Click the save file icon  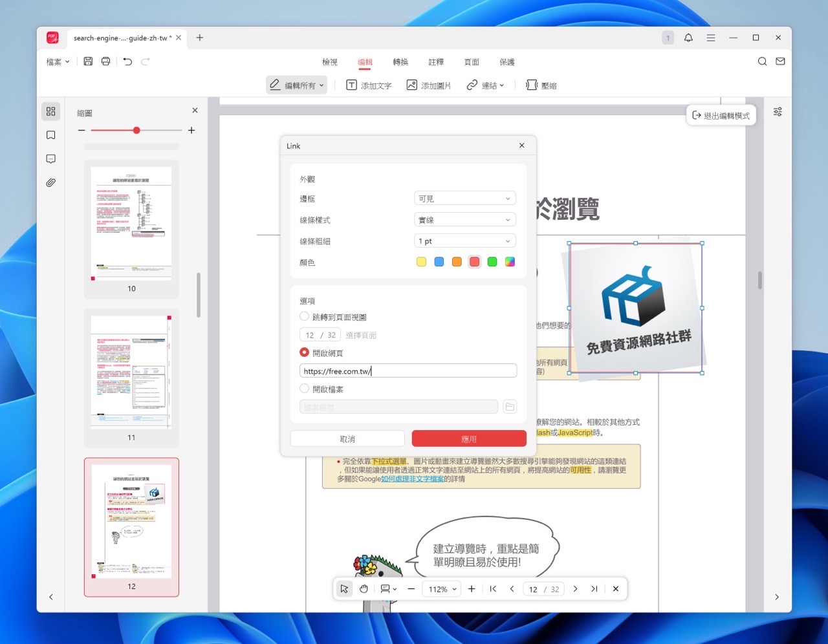pyautogui.click(x=88, y=61)
